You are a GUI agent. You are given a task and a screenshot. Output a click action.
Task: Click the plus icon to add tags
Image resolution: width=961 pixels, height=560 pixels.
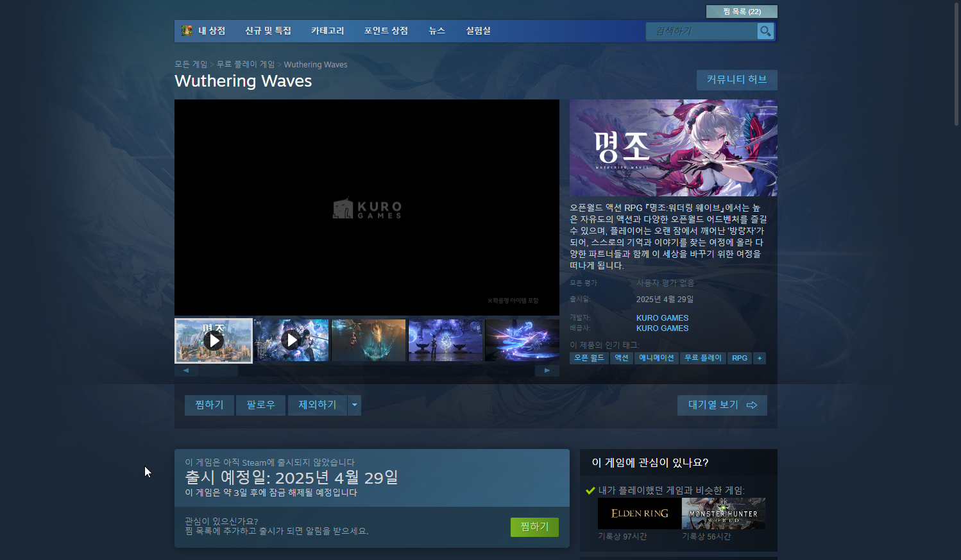[760, 358]
